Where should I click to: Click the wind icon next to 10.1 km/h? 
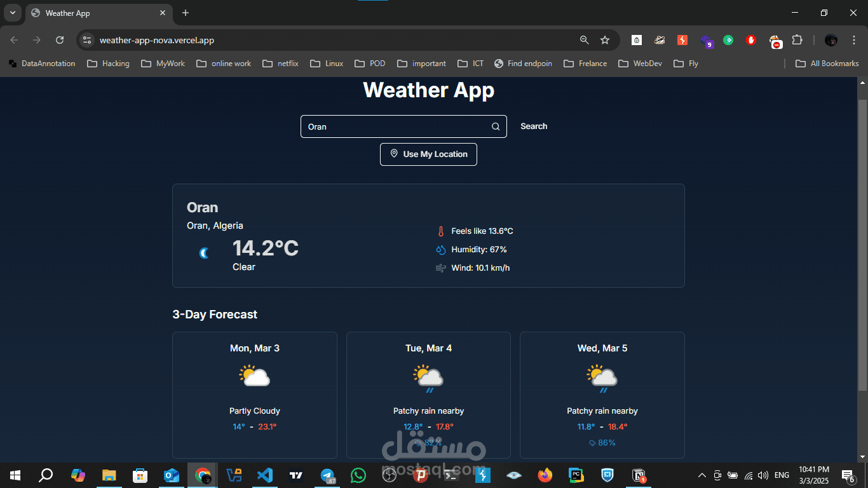pos(440,268)
